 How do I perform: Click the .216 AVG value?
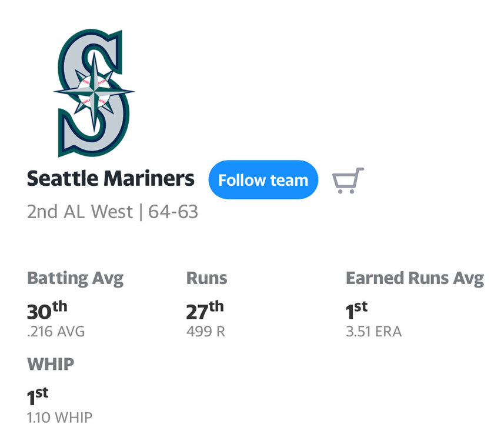[x=56, y=332]
